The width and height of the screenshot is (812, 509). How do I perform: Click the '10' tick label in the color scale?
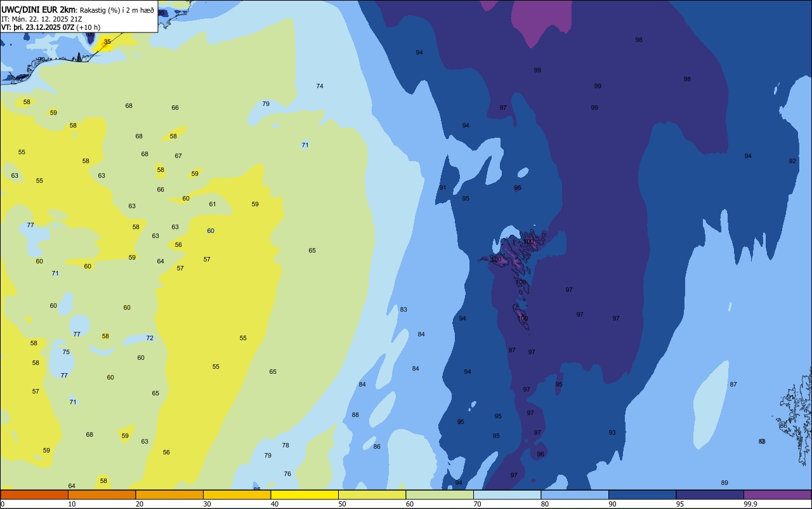click(x=72, y=504)
